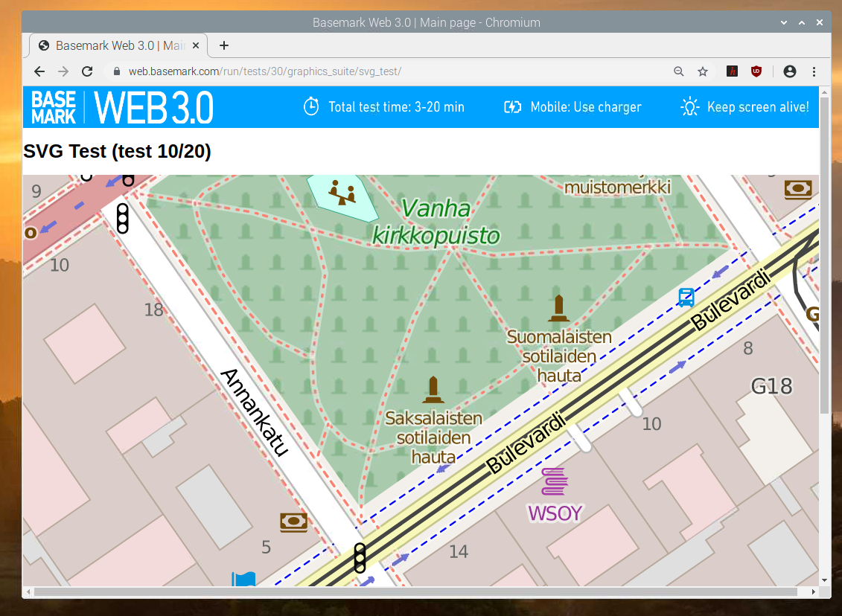Click the 'Annankatu' street label
This screenshot has height=616, width=842.
pyautogui.click(x=255, y=412)
